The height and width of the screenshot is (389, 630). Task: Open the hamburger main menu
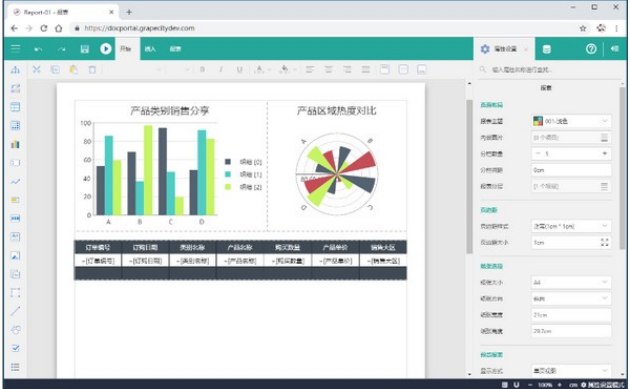[16, 49]
